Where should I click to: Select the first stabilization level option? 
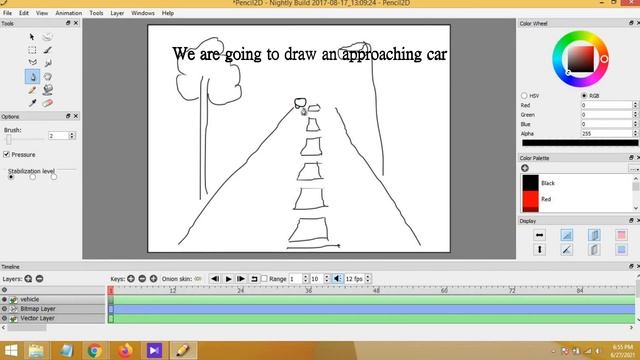(x=11, y=177)
